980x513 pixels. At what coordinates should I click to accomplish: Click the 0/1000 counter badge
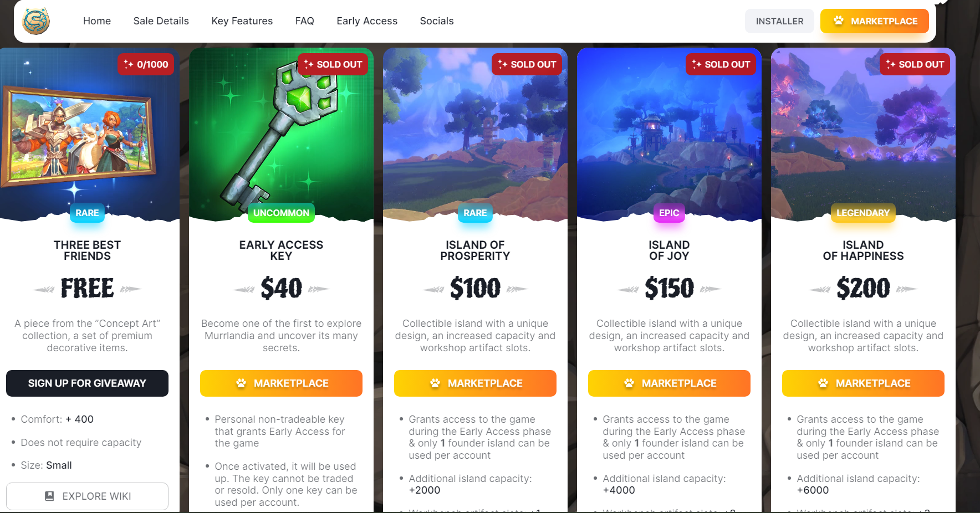coord(146,64)
